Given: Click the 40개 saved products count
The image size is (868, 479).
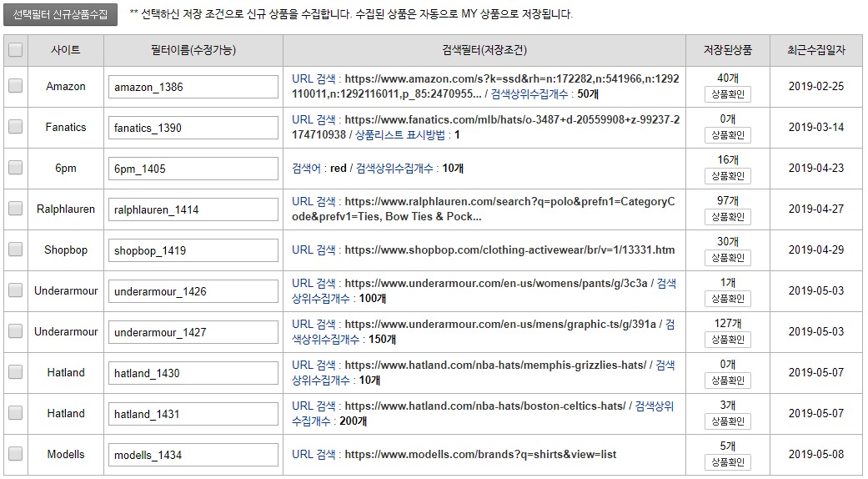Looking at the screenshot, I should point(727,78).
